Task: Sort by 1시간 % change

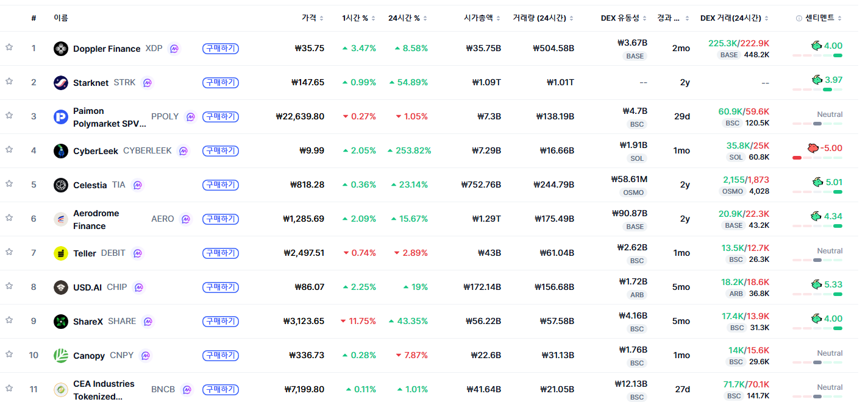Action: [x=359, y=18]
